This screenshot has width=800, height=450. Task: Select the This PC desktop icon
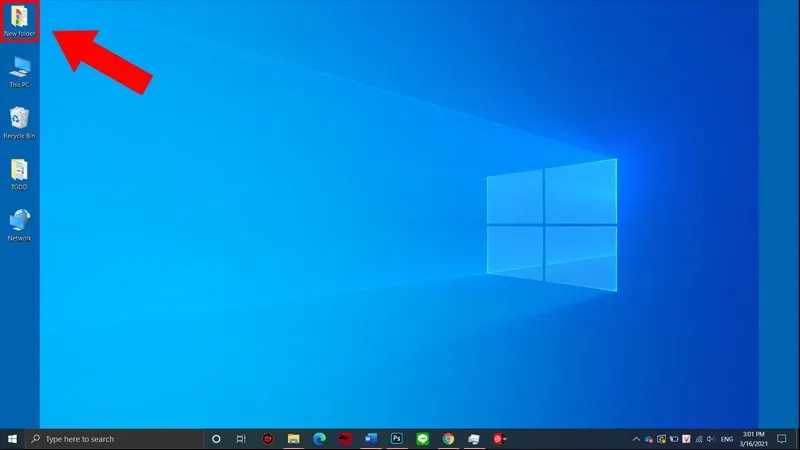19,72
